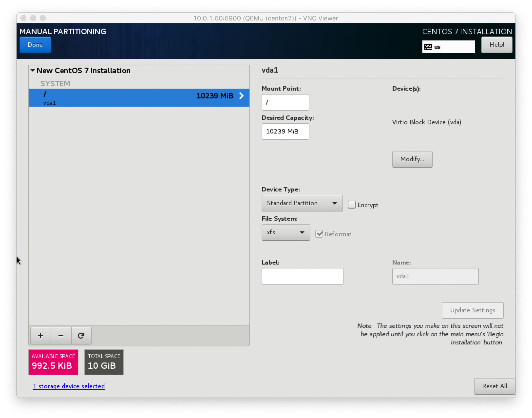532x418 pixels.
Task: Click the Name field showing vda1
Action: [x=435, y=276]
